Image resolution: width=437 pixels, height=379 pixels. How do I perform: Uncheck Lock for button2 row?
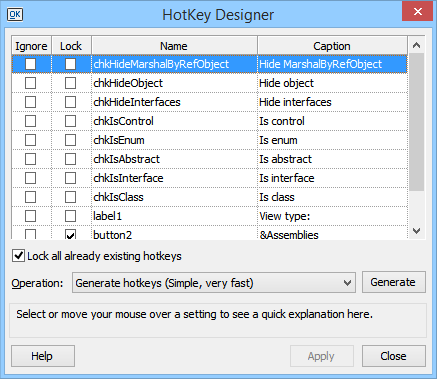[x=70, y=234]
